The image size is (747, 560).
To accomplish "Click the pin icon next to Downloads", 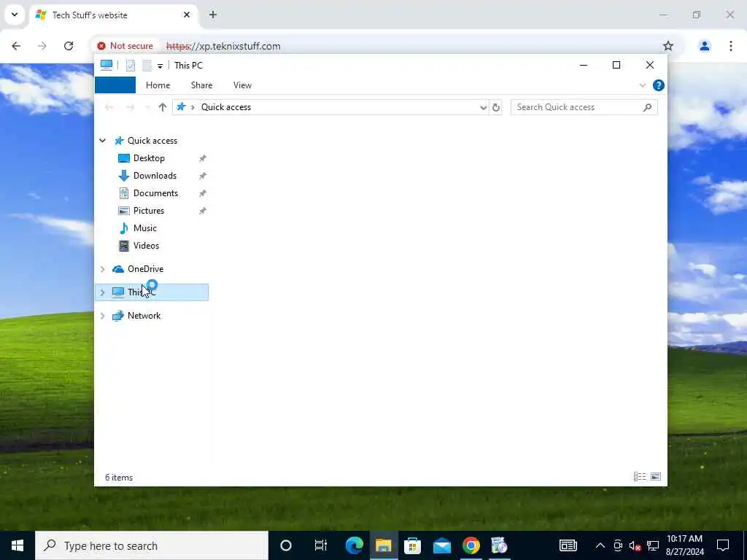I will pos(203,176).
